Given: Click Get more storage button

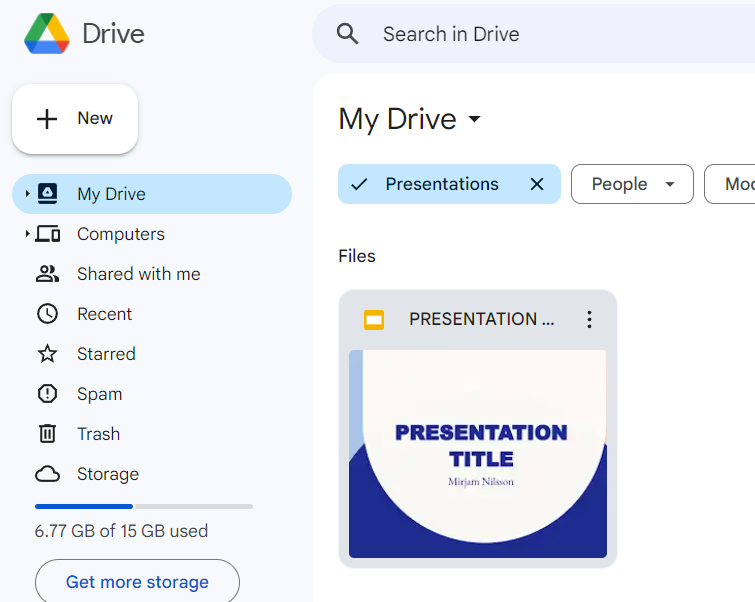Looking at the screenshot, I should pos(137,582).
